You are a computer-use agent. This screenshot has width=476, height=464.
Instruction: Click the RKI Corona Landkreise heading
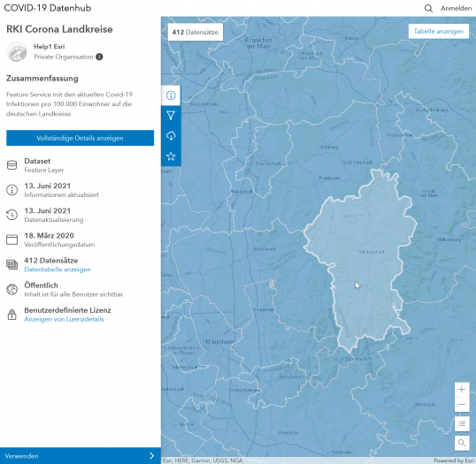(59, 29)
